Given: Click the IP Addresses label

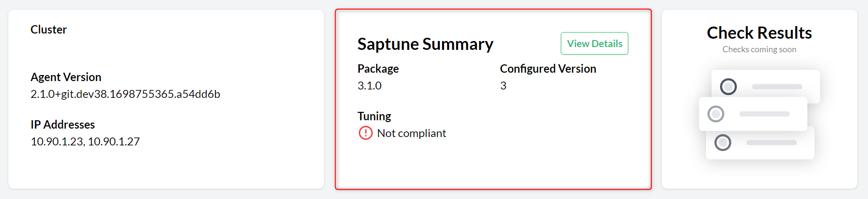Looking at the screenshot, I should pos(62,124).
